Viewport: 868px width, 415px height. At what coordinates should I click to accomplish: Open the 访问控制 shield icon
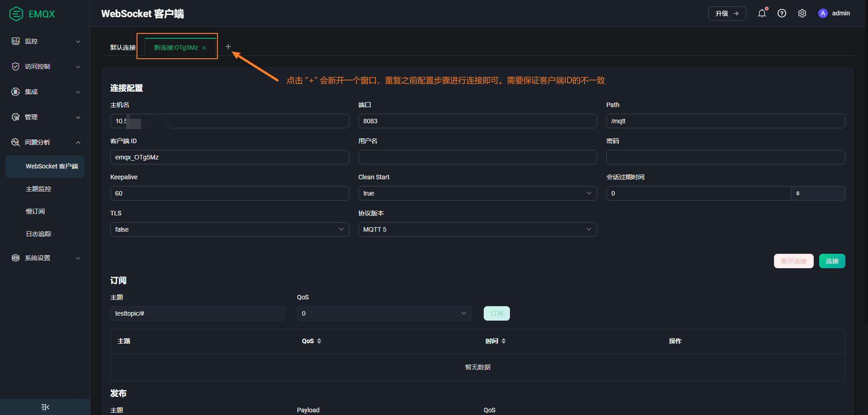(x=15, y=66)
